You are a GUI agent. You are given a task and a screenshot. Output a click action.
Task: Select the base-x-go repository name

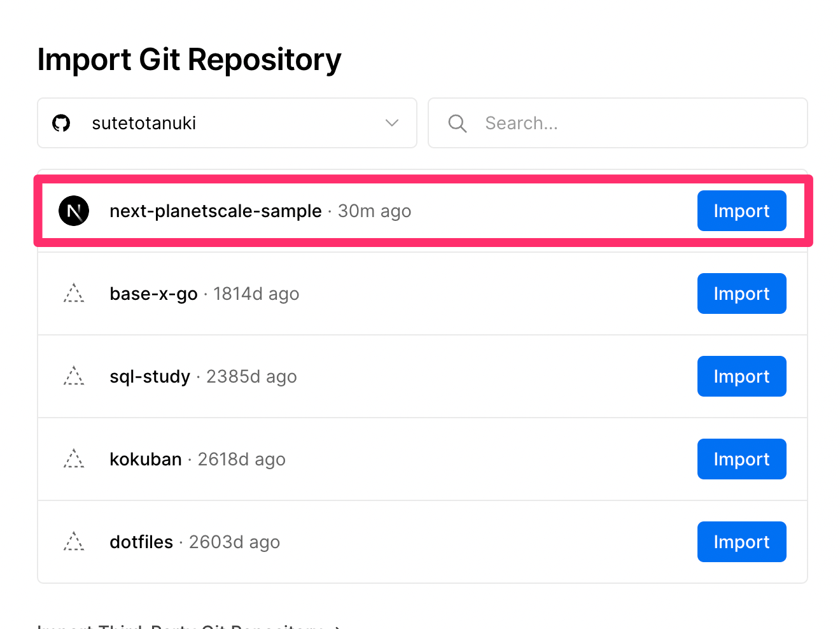point(153,293)
